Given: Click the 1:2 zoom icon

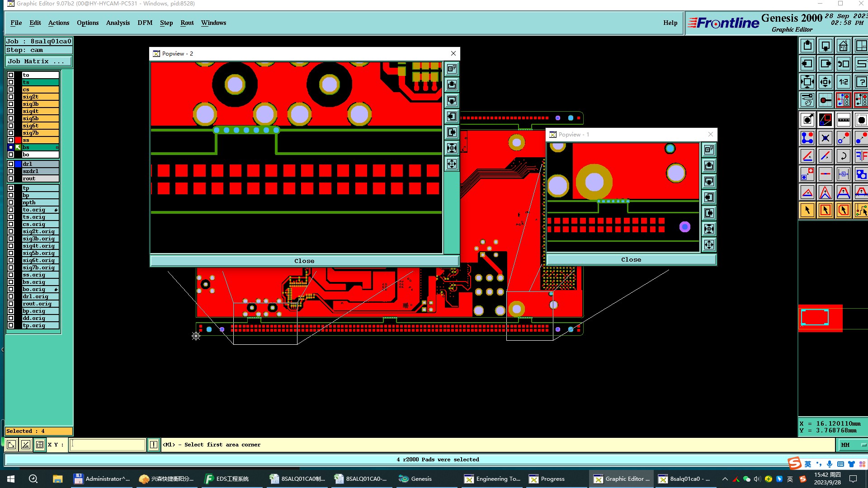Looking at the screenshot, I should (843, 82).
